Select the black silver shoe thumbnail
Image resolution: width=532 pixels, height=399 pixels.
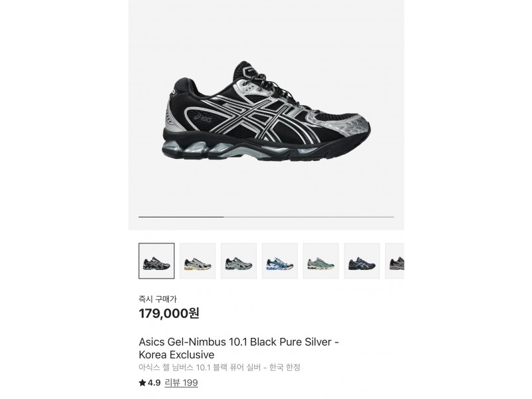(x=156, y=261)
